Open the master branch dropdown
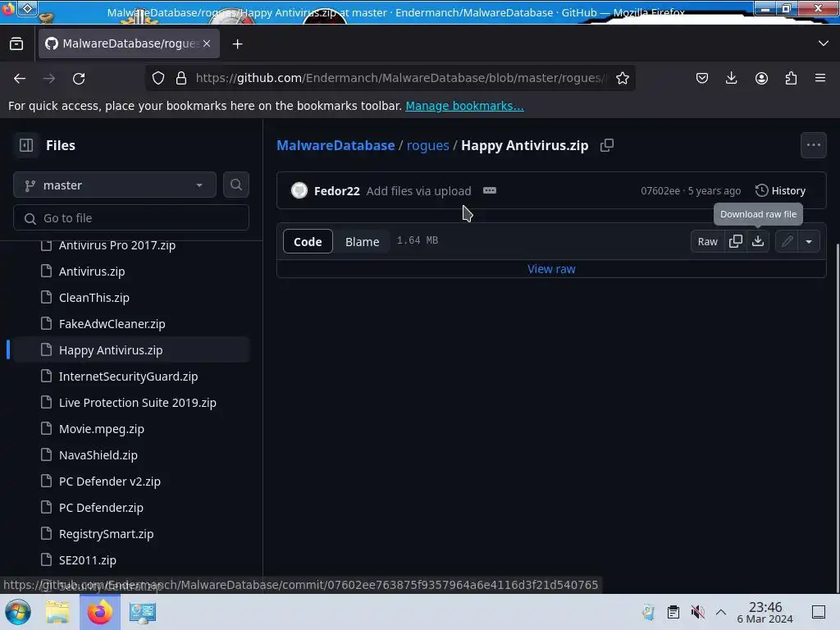The image size is (840, 630). tap(115, 185)
